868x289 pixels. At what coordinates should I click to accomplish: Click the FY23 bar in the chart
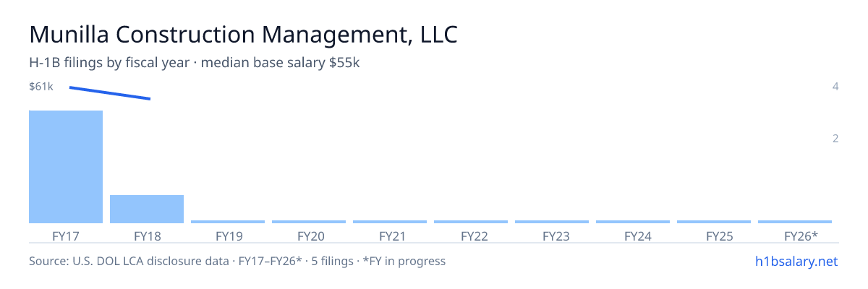(552, 222)
